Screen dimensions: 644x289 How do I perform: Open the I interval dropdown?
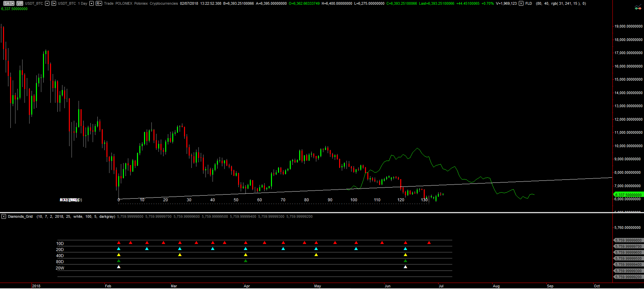tap(54, 3)
